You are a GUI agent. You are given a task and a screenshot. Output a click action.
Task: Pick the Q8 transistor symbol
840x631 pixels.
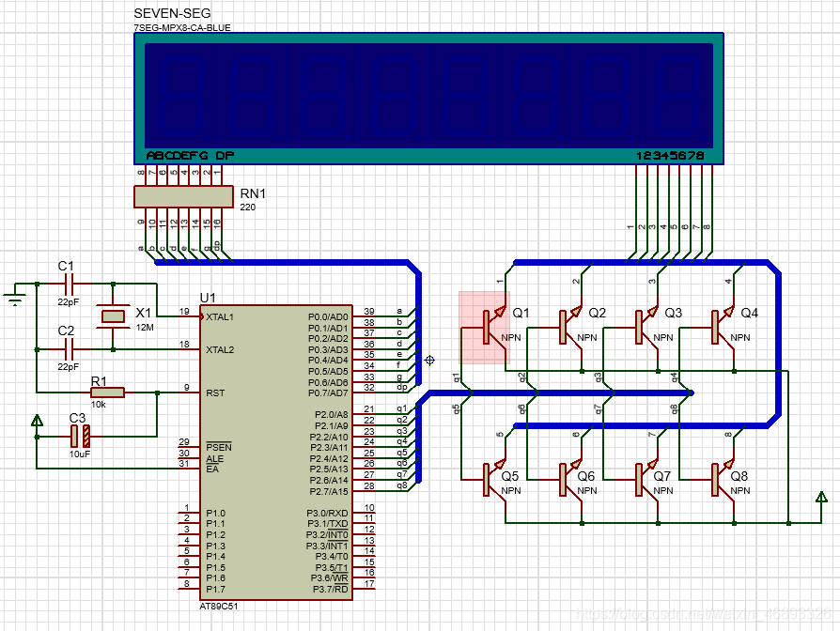[x=716, y=478]
